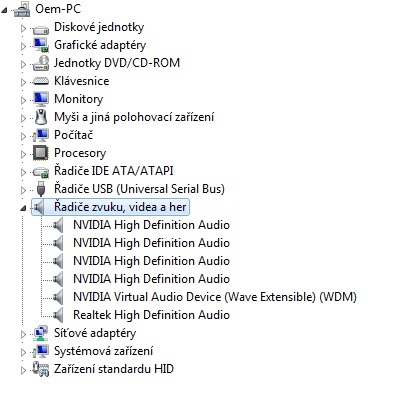Collapse the Oem-PC root node
The height and width of the screenshot is (405, 396).
pos(4,10)
